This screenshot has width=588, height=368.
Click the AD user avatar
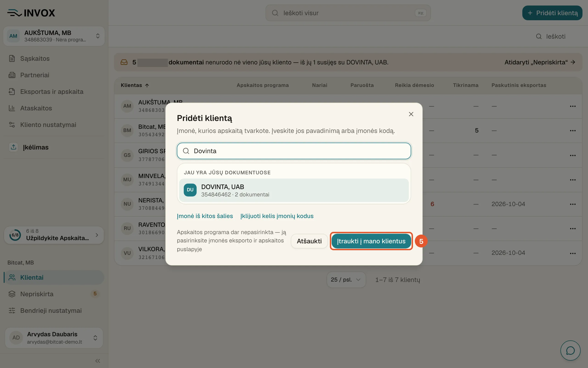click(16, 338)
